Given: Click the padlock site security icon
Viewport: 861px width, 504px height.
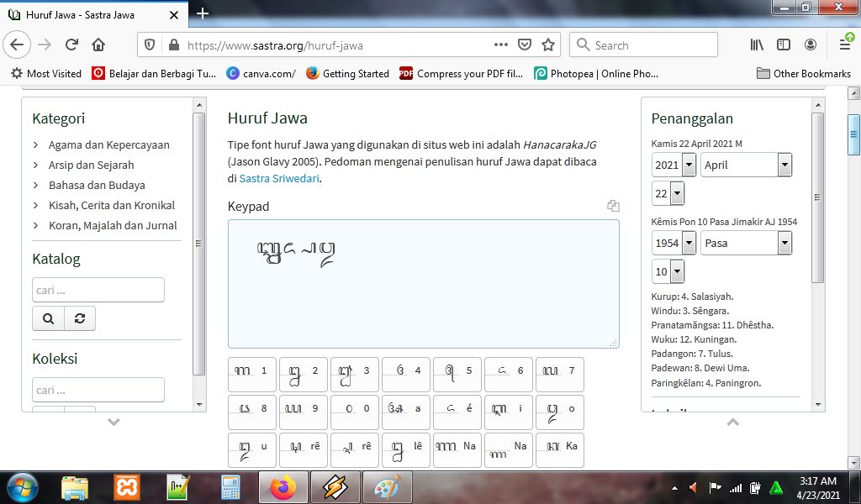Looking at the screenshot, I should tap(174, 45).
